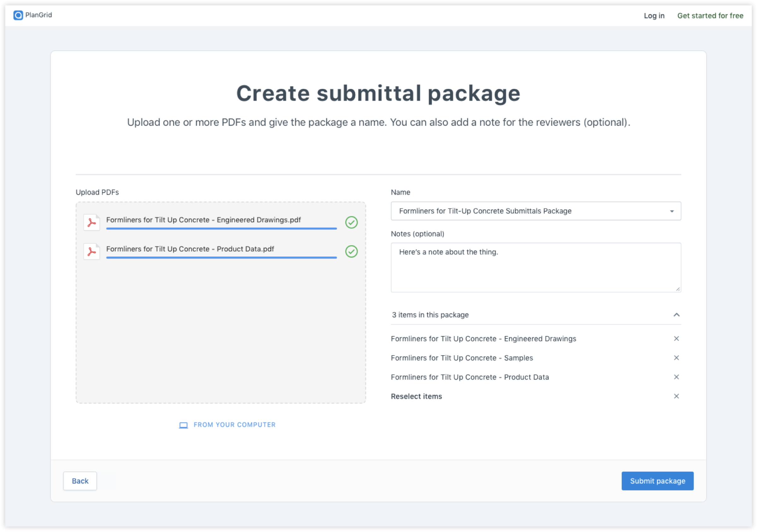
Task: Click the green checkmark for Engineered Drawings upload
Action: click(351, 223)
